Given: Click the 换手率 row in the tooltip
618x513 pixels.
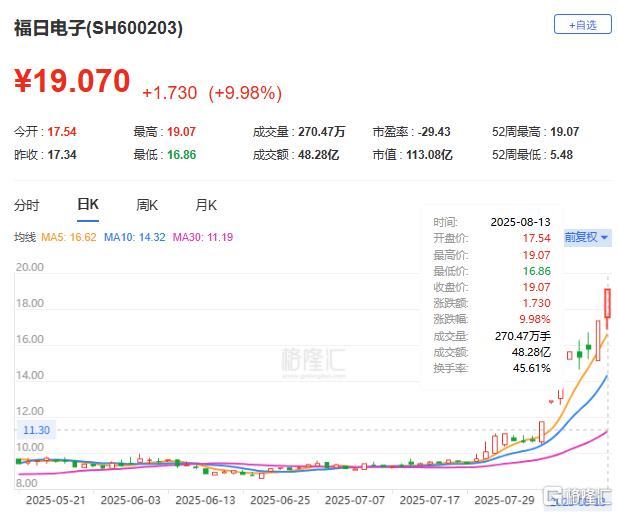Looking at the screenshot, I should (492, 368).
